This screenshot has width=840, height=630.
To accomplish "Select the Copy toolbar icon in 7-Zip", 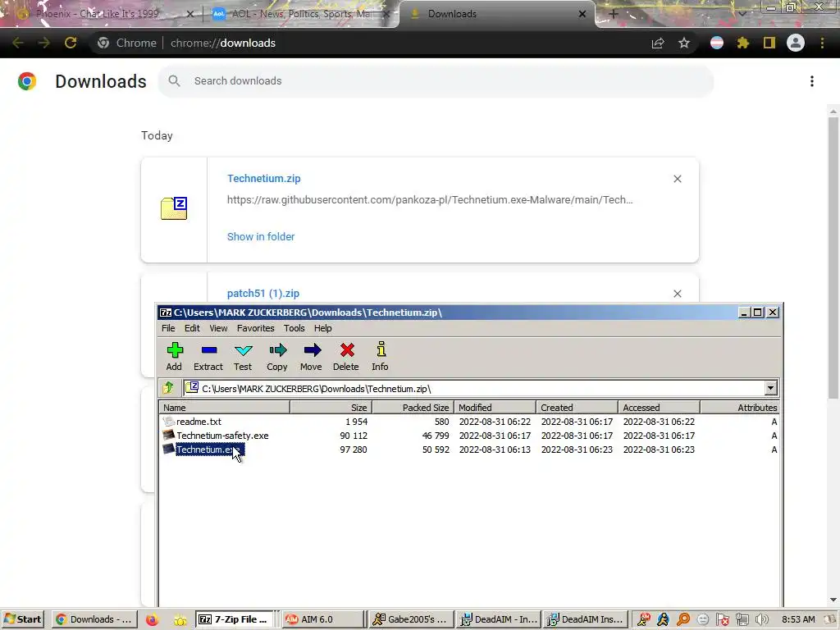I will (x=277, y=356).
